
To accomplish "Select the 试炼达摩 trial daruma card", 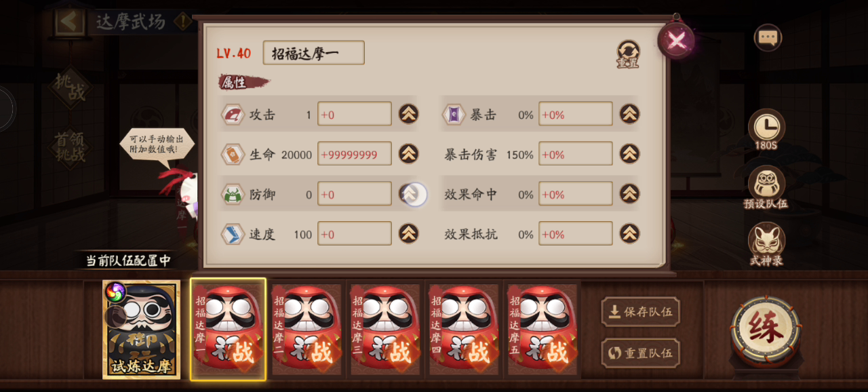I will click(x=141, y=330).
